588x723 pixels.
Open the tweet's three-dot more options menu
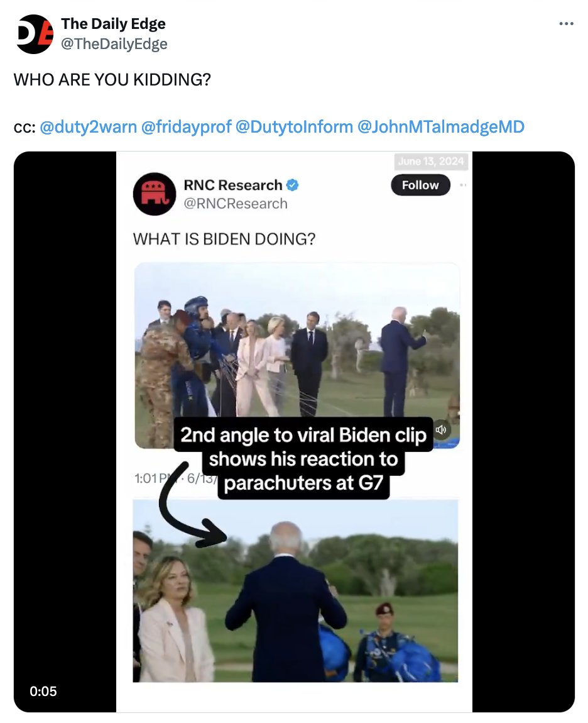click(x=566, y=25)
